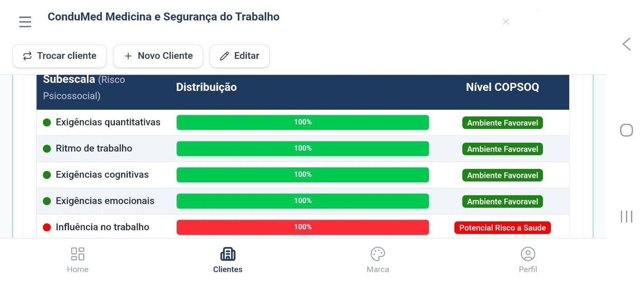644x282 pixels.
Task: Open the Home grid icon
Action: pos(77,254)
